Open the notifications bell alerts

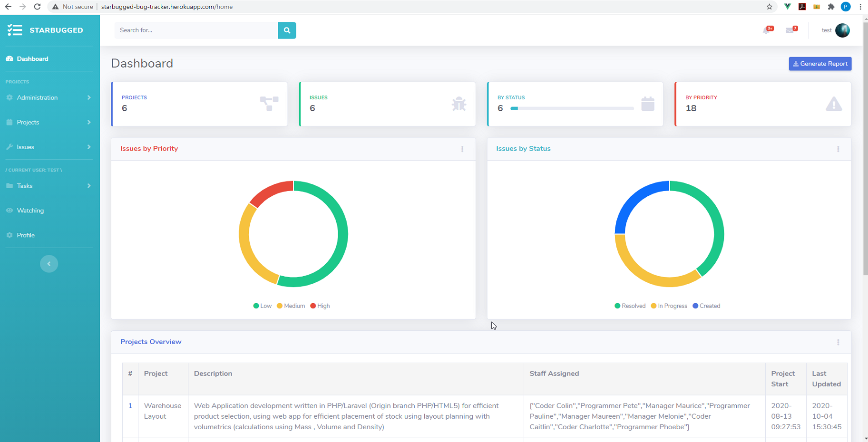pyautogui.click(x=767, y=30)
